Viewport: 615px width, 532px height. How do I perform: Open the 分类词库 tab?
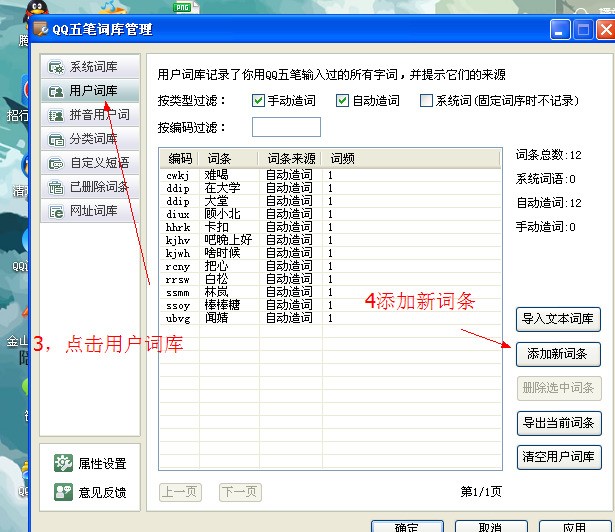tap(90, 139)
